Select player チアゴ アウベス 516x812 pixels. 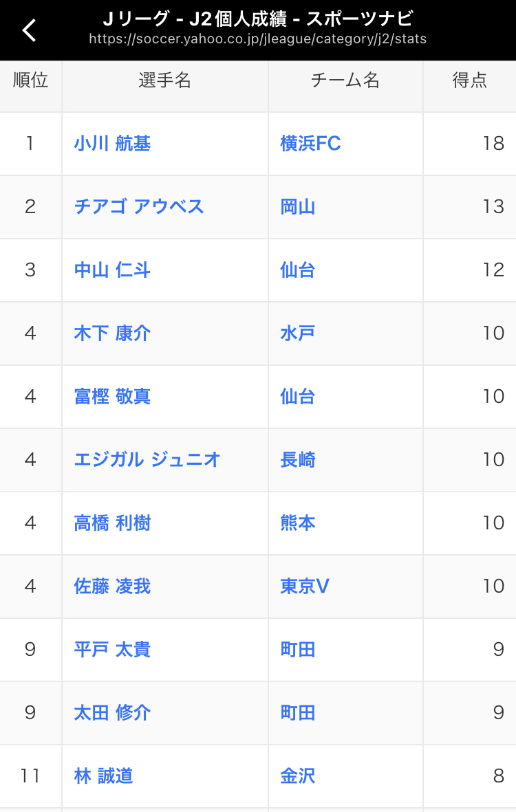coord(139,207)
